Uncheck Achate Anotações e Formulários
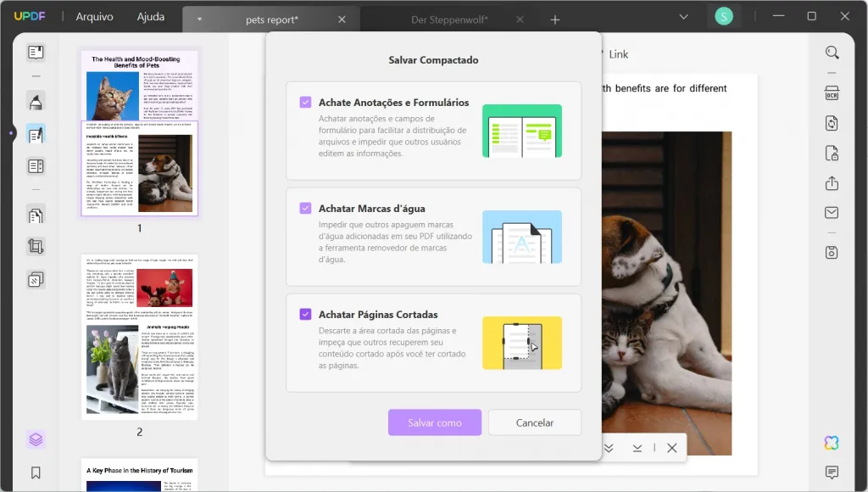This screenshot has width=868, height=492. [305, 101]
